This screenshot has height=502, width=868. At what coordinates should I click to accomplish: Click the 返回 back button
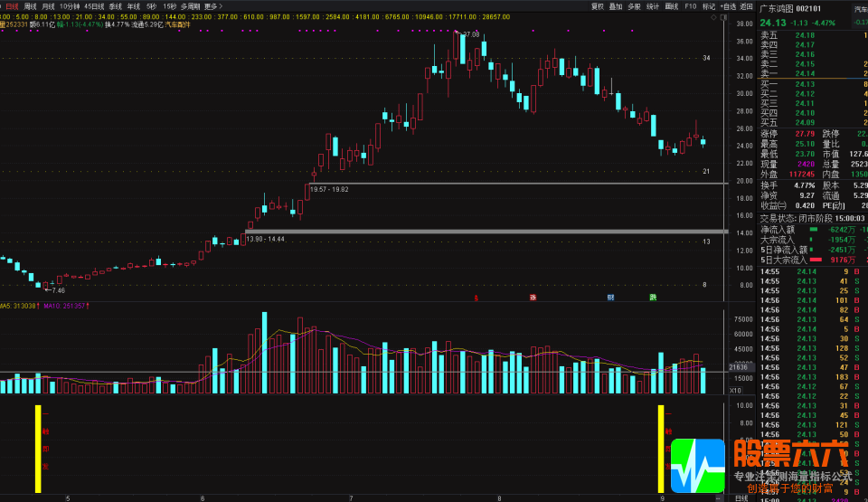click(746, 5)
